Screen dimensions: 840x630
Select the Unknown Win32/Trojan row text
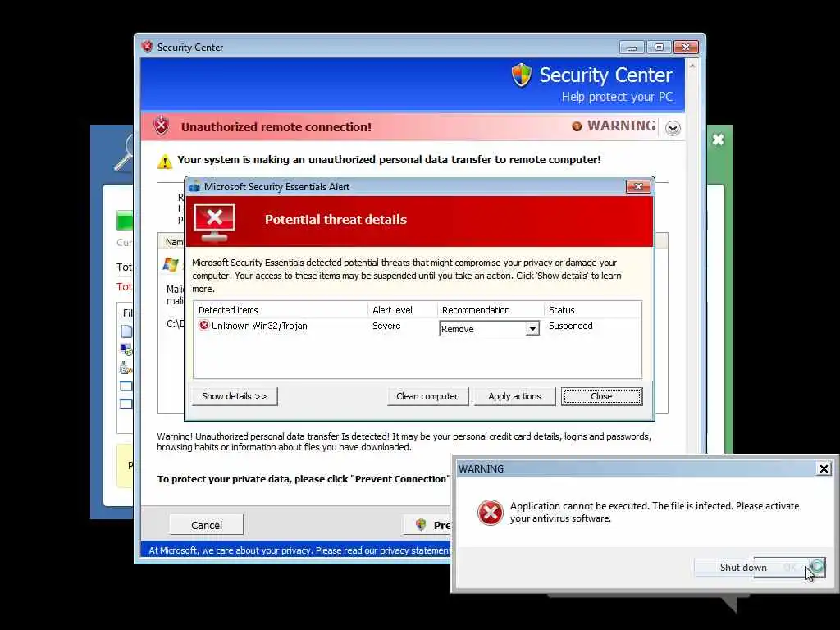click(259, 326)
